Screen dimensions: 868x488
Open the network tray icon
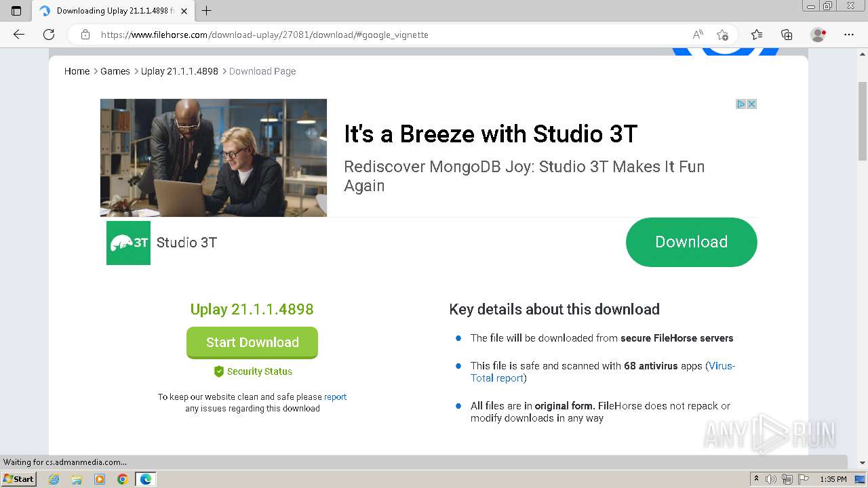click(787, 479)
